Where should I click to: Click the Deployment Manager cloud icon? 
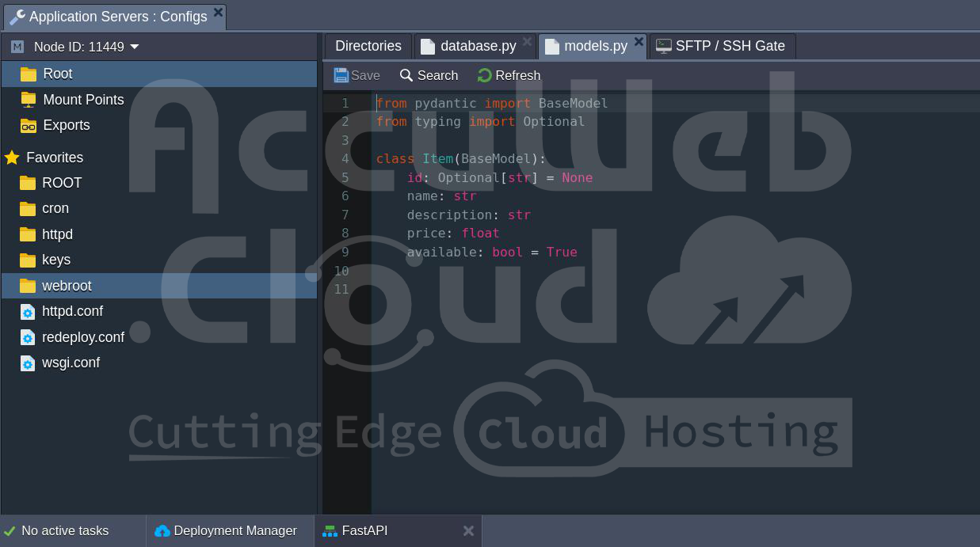pyautogui.click(x=162, y=531)
